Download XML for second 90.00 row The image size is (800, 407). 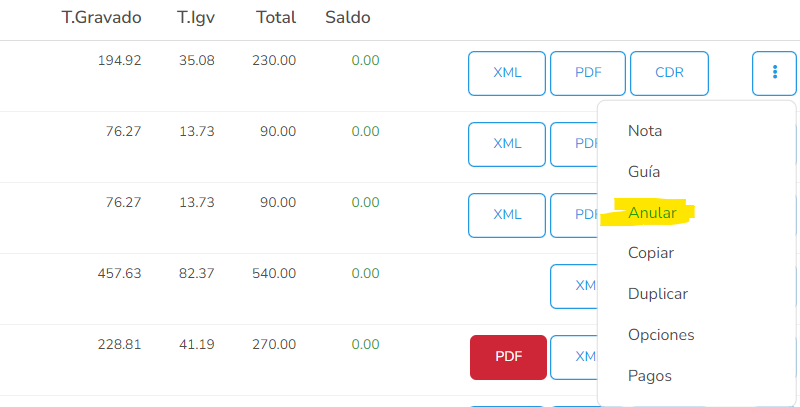pos(507,215)
